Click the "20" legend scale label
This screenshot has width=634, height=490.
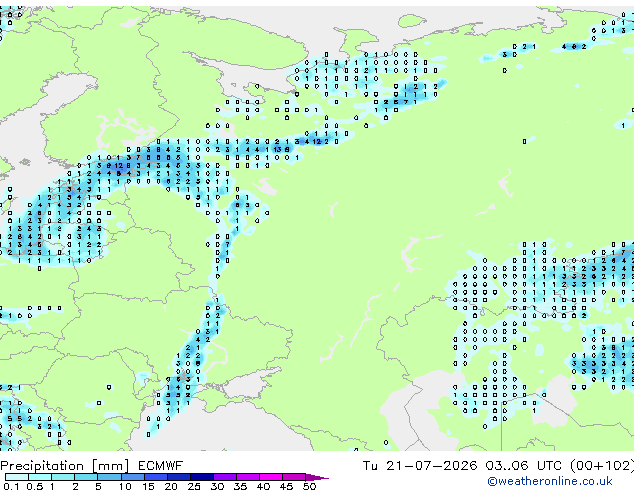171,486
